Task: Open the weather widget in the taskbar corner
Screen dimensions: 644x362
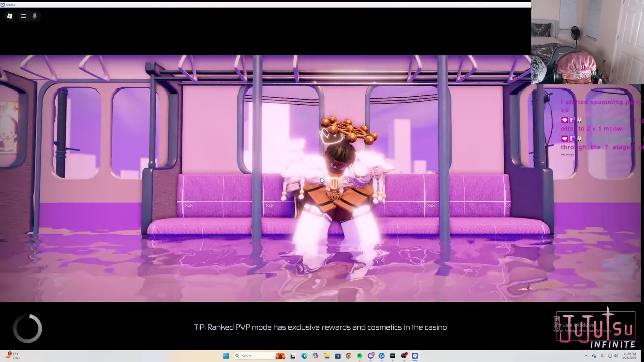Action: [12, 355]
